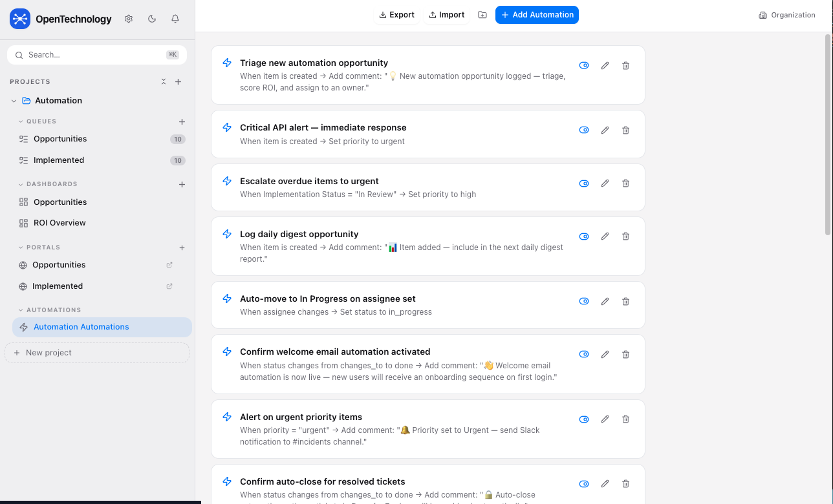This screenshot has height=504, width=833.
Task: Focus the Search field
Action: pyautogui.click(x=97, y=55)
